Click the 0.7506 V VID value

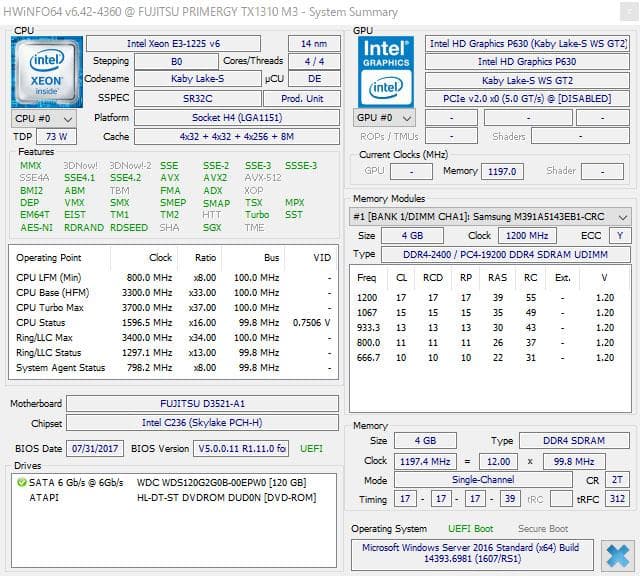tap(311, 323)
